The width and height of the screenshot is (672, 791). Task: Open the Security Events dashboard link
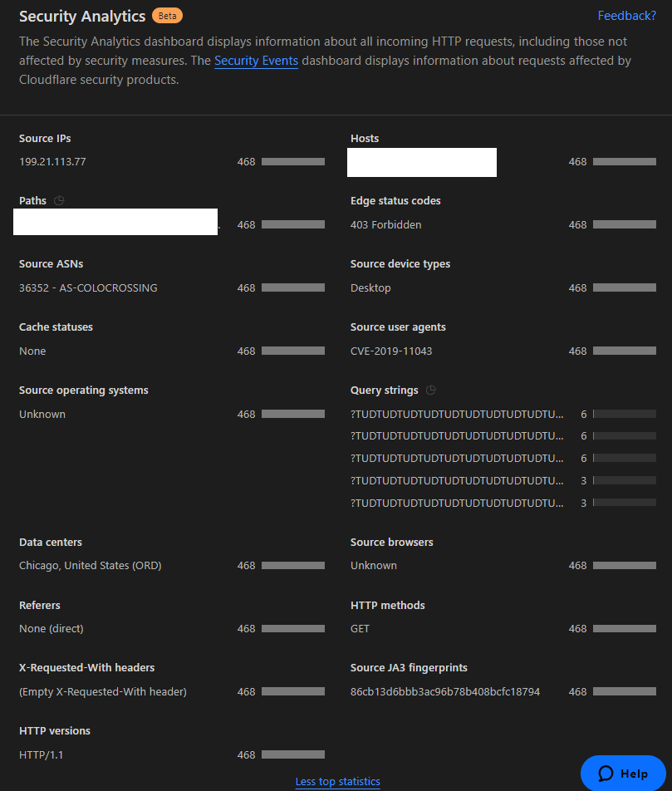point(257,61)
